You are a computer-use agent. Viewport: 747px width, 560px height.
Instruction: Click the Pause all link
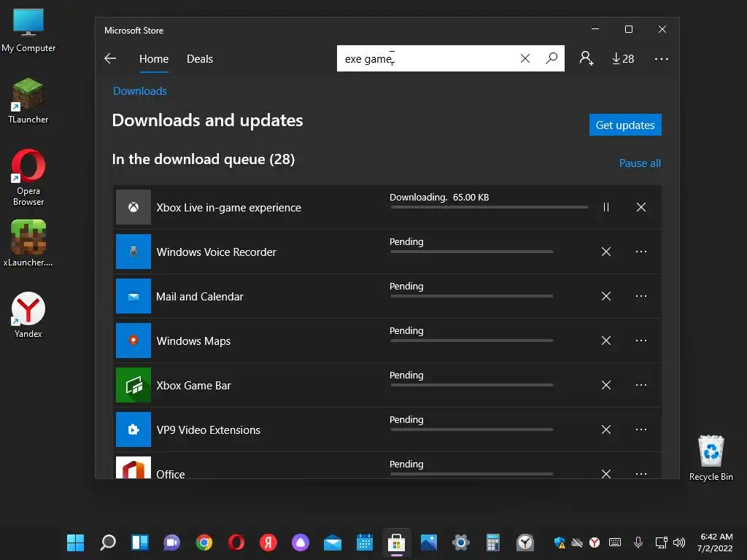[x=640, y=163]
